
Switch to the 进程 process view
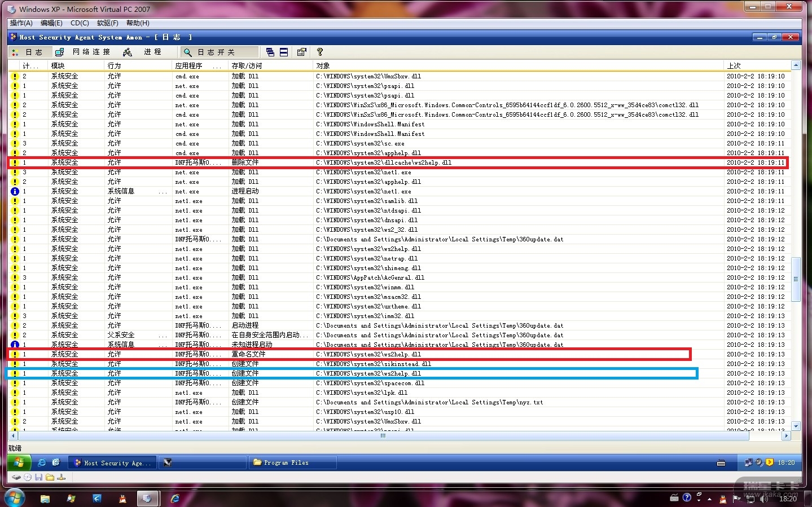point(144,52)
